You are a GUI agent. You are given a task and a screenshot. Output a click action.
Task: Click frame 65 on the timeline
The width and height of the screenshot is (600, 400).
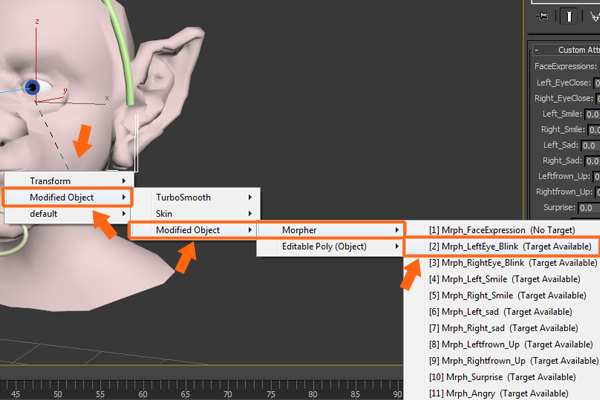[x=185, y=394]
